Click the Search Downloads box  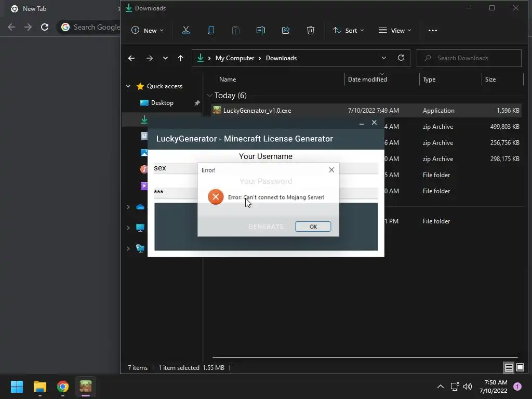(469, 58)
